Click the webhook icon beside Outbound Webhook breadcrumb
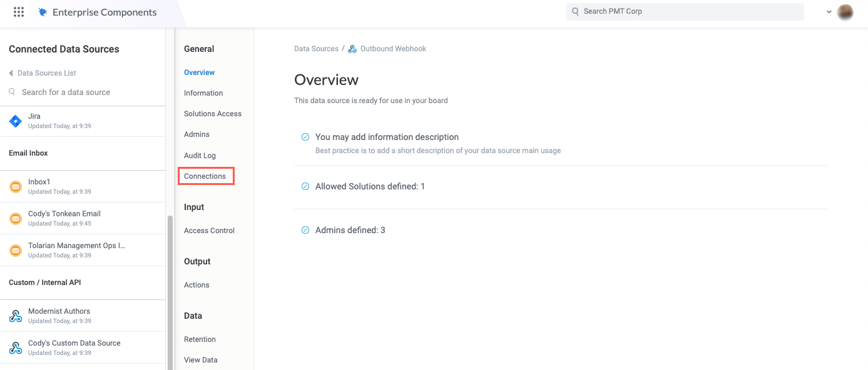868x370 pixels. coord(352,48)
